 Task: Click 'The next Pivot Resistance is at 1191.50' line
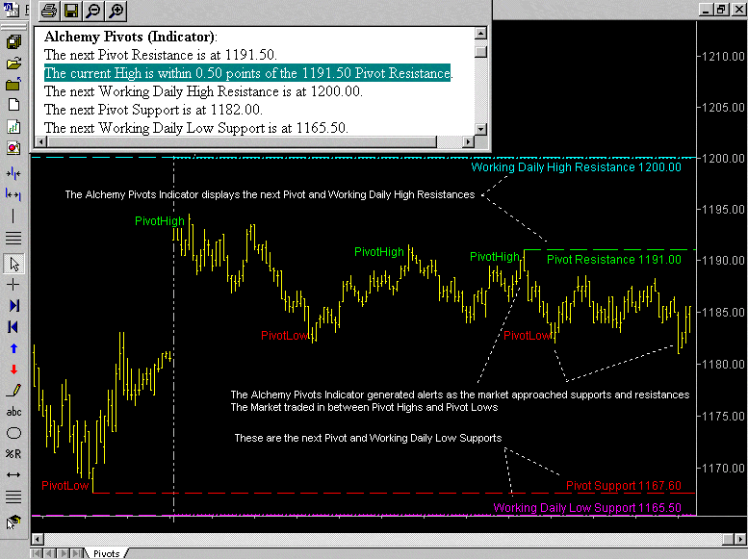click(x=160, y=55)
